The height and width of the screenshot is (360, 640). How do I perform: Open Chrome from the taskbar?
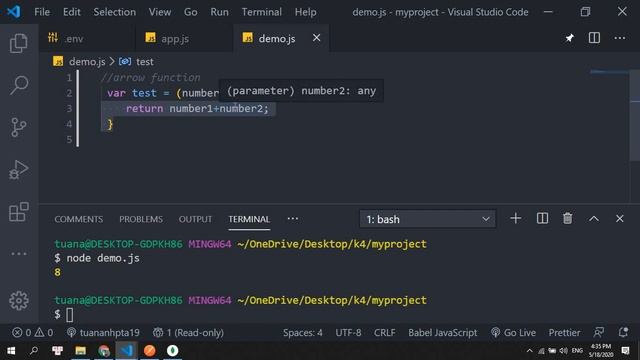(104, 351)
